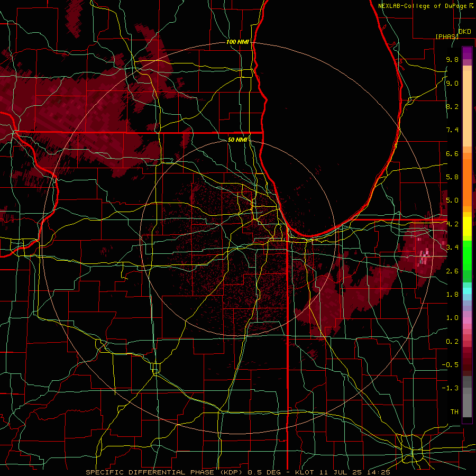
Task: Click the 1.8 value on the scale
Action: [x=452, y=294]
